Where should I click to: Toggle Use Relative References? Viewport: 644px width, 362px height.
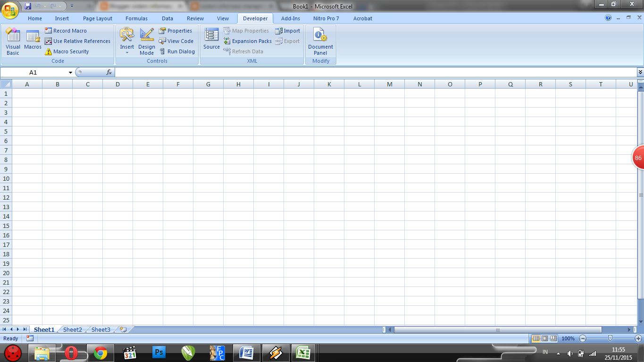click(x=77, y=41)
